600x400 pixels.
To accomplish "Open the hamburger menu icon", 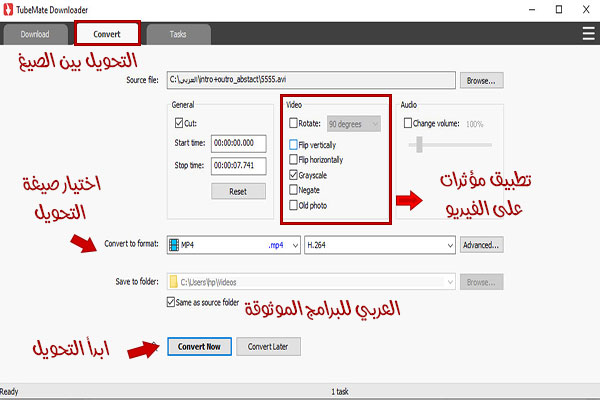I will point(588,34).
